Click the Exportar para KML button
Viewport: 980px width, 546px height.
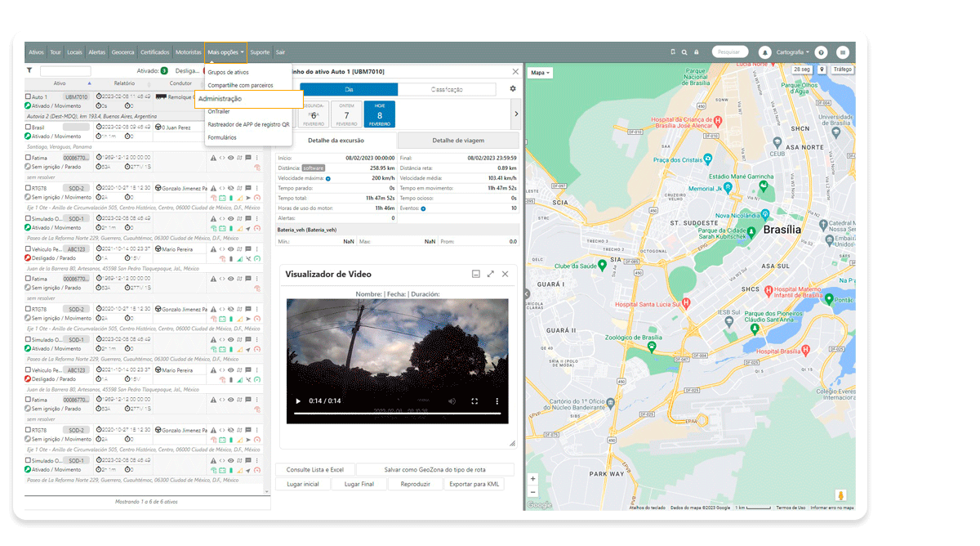pyautogui.click(x=474, y=484)
